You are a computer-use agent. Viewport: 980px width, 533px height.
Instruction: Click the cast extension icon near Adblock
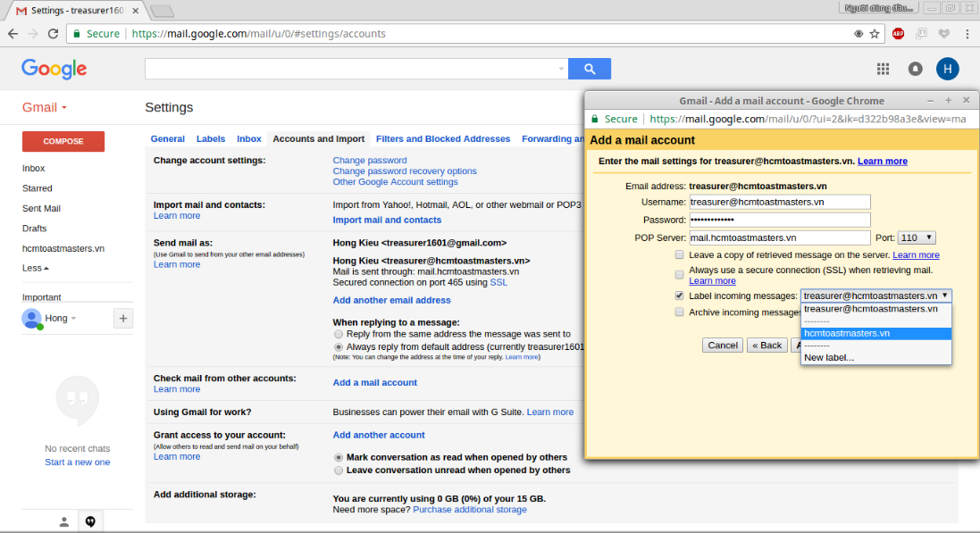tap(921, 34)
